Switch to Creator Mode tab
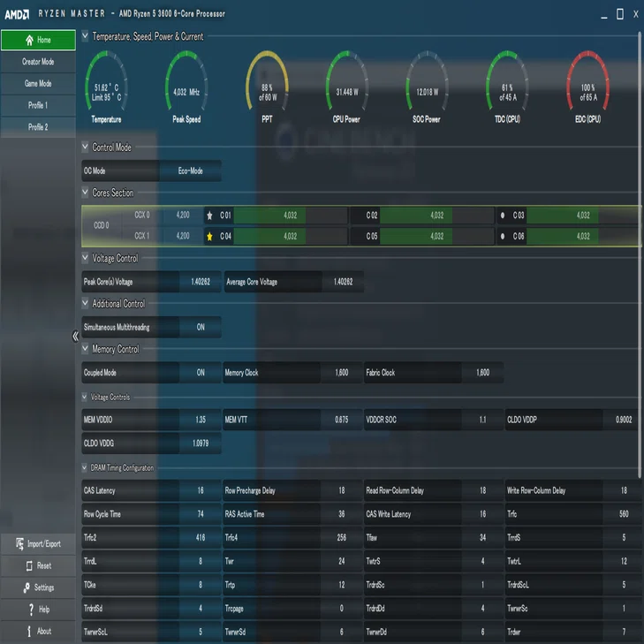The width and height of the screenshot is (644, 644). (38, 62)
